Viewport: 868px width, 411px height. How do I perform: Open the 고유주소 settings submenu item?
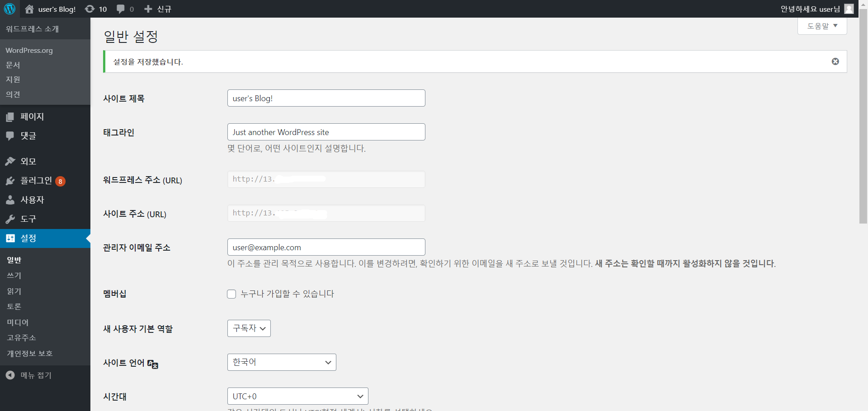21,338
